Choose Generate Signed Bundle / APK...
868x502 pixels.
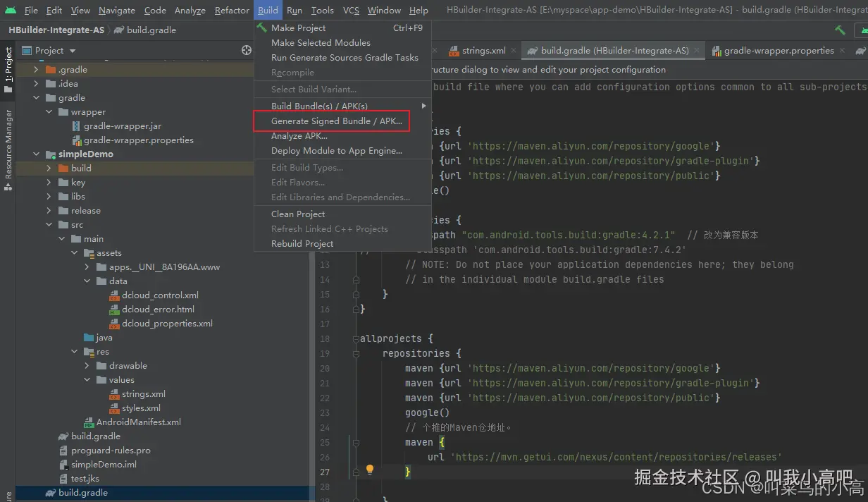point(342,121)
